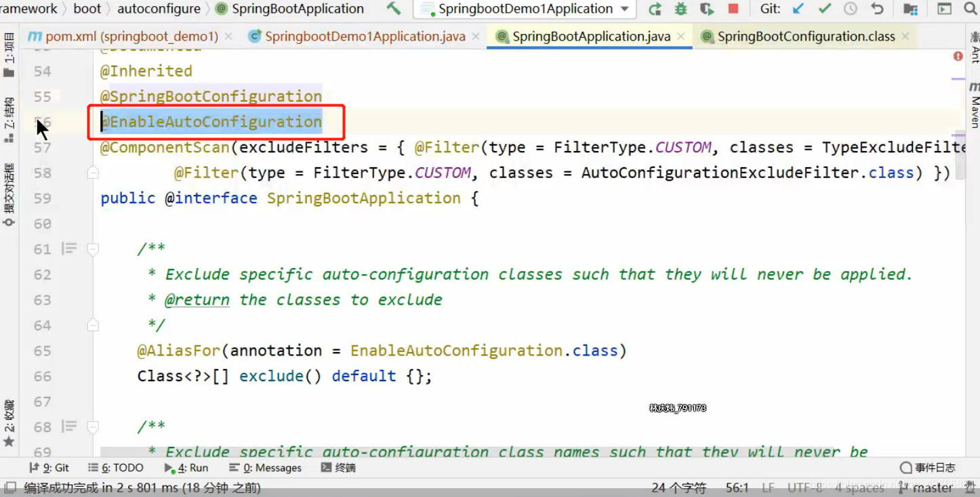Click EnableAutoConfiguration.class in the @AliasFor line
The height and width of the screenshot is (497, 980).
[x=484, y=351]
